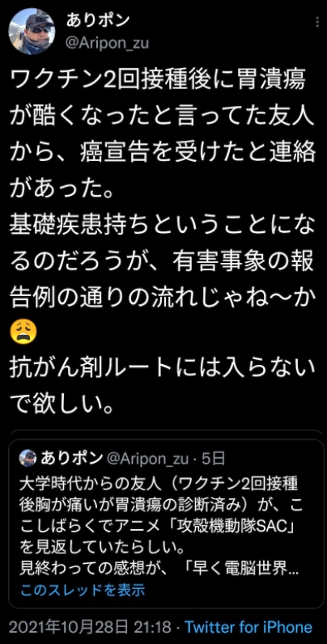Tap the small avatar in the quoted tweet

[x=28, y=459]
